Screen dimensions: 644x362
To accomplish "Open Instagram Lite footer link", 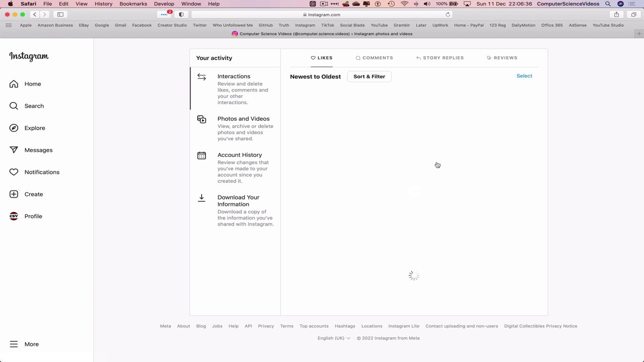I will [404, 326].
